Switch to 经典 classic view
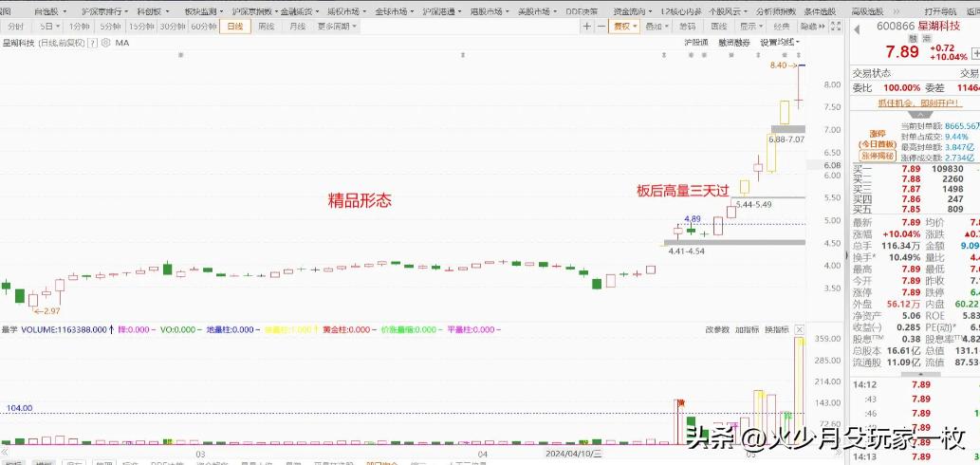980x465 pixels. (782, 27)
